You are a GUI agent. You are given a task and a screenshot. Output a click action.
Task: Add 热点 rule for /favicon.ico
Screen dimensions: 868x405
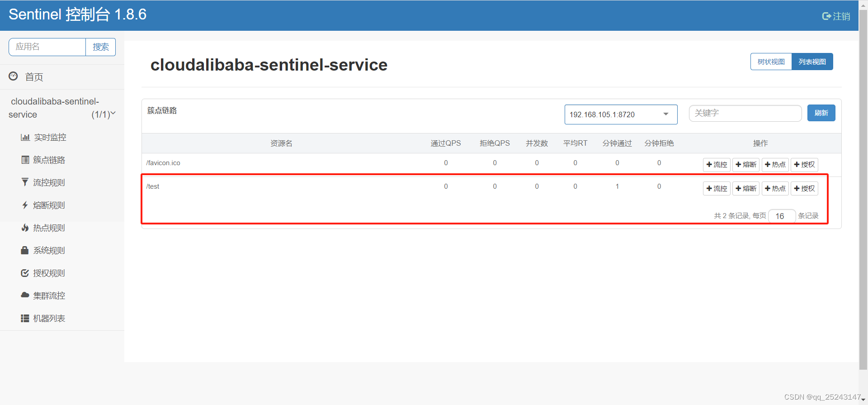(775, 165)
